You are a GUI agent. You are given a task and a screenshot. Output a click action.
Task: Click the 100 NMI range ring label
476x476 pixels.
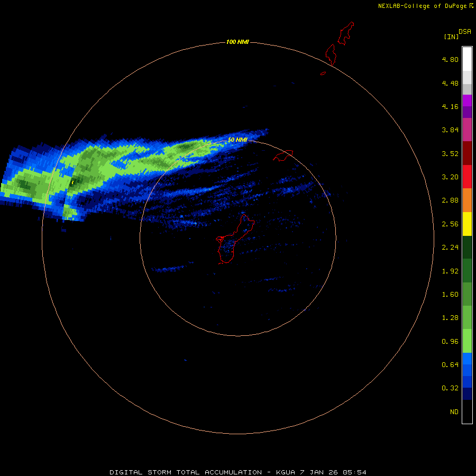pos(237,42)
